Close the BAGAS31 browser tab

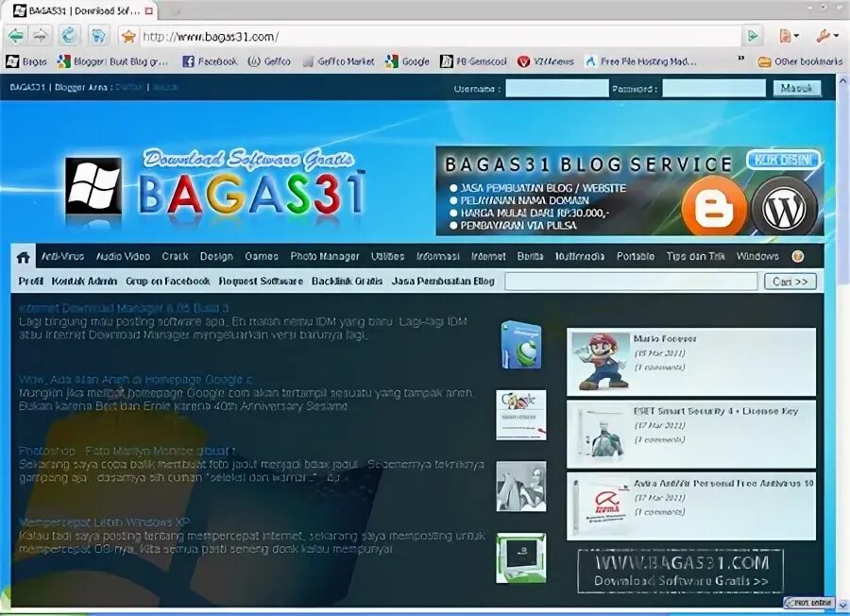pyautogui.click(x=149, y=10)
